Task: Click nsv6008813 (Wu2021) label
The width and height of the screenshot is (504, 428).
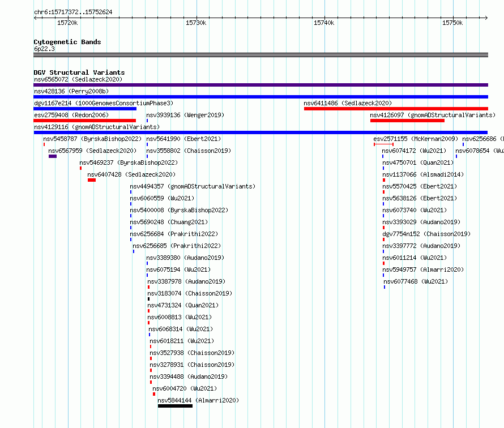Action: pos(180,317)
